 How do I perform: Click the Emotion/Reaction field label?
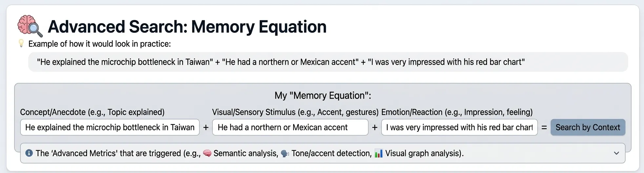pyautogui.click(x=457, y=112)
